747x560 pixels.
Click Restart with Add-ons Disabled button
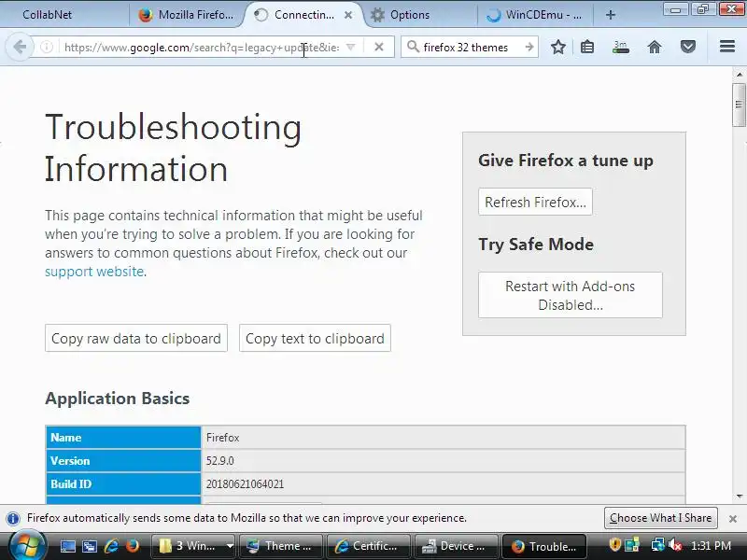pyautogui.click(x=571, y=295)
